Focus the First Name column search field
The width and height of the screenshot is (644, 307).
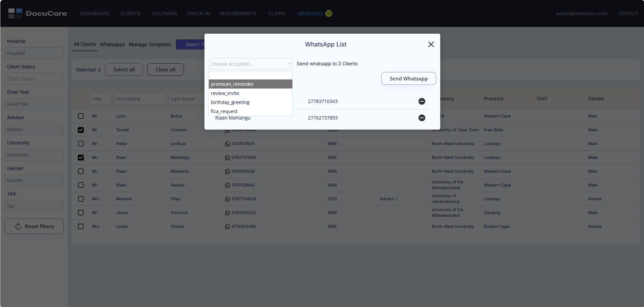click(139, 99)
